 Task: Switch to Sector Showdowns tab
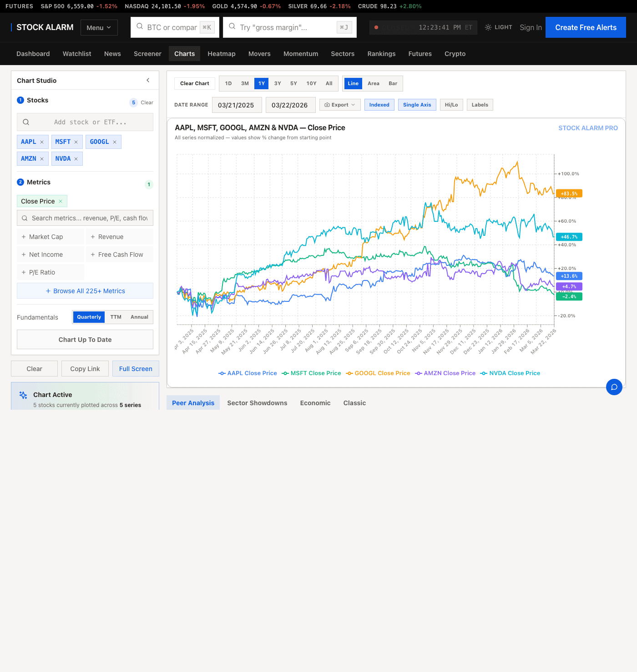(x=257, y=403)
